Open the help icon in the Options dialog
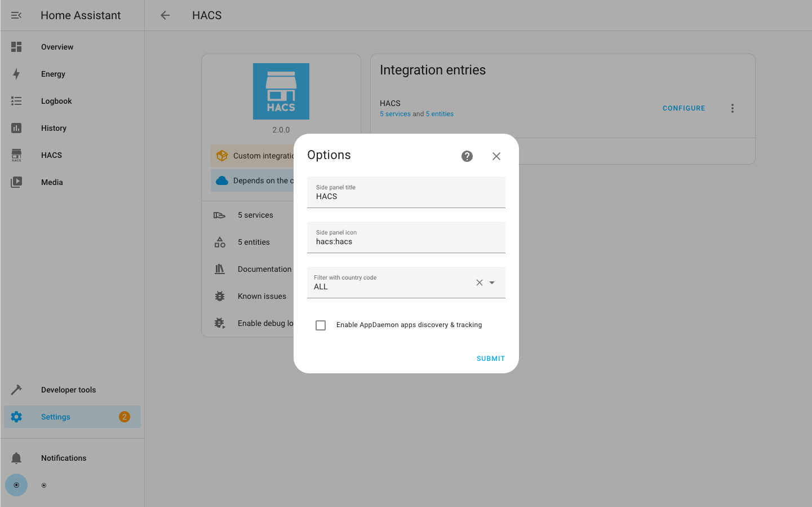812x507 pixels. (467, 156)
